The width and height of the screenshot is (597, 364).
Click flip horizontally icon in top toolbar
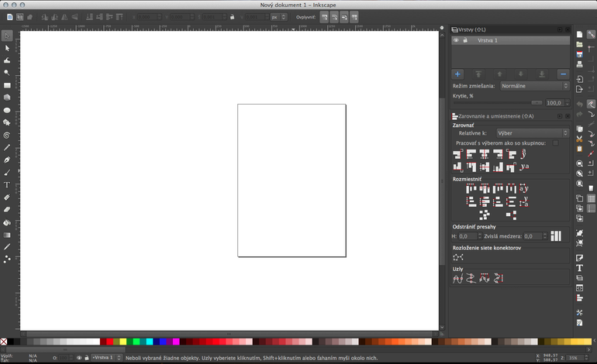click(x=64, y=17)
